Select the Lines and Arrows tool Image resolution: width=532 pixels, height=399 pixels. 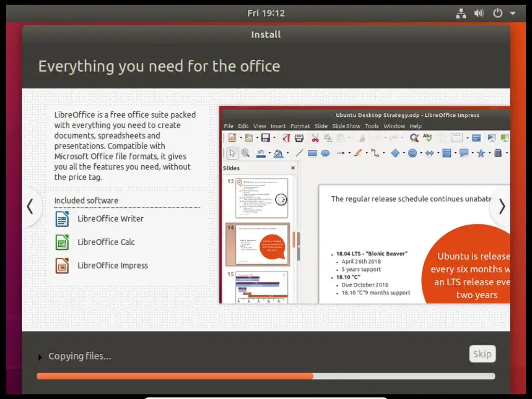click(341, 153)
